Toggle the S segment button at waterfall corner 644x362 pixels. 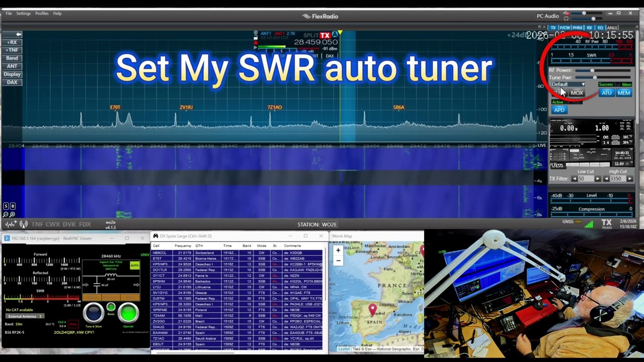[x=6, y=206]
